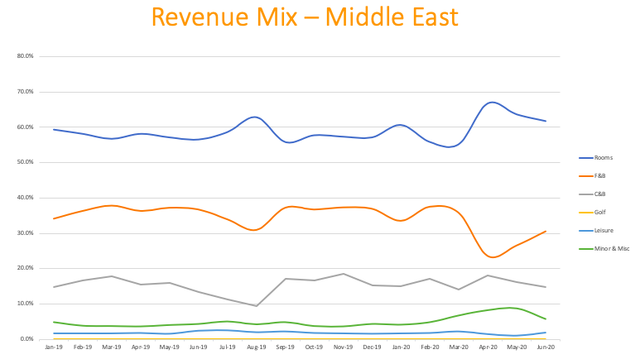
Task: Click the 0.0% y-axis label
Action: click(26, 339)
